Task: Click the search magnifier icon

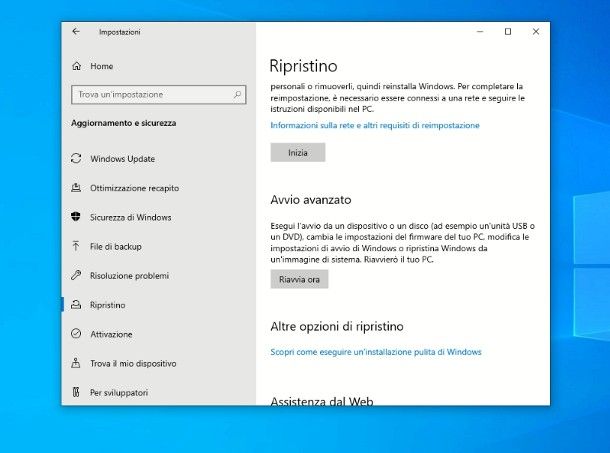Action: click(x=237, y=94)
